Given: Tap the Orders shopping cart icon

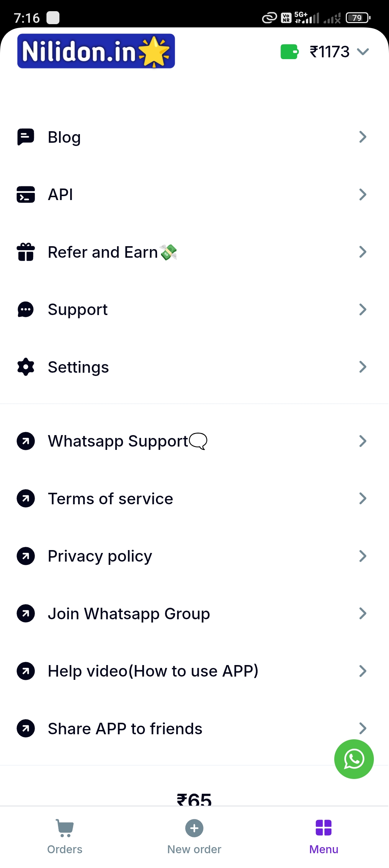Looking at the screenshot, I should tap(65, 828).
